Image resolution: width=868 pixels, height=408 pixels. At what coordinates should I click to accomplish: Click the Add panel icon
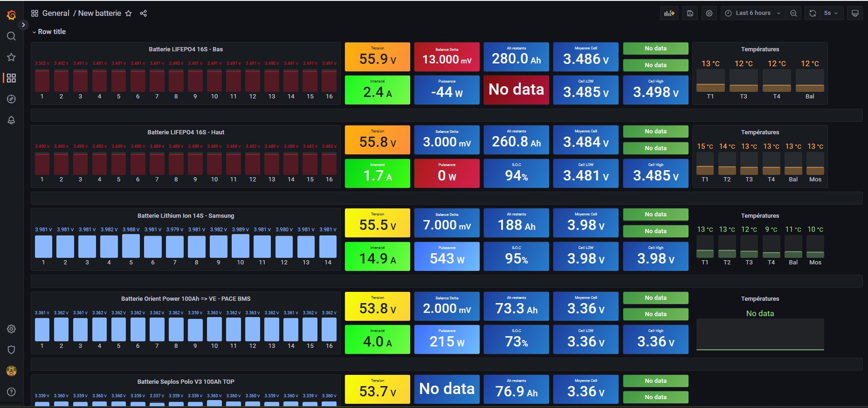[669, 14]
